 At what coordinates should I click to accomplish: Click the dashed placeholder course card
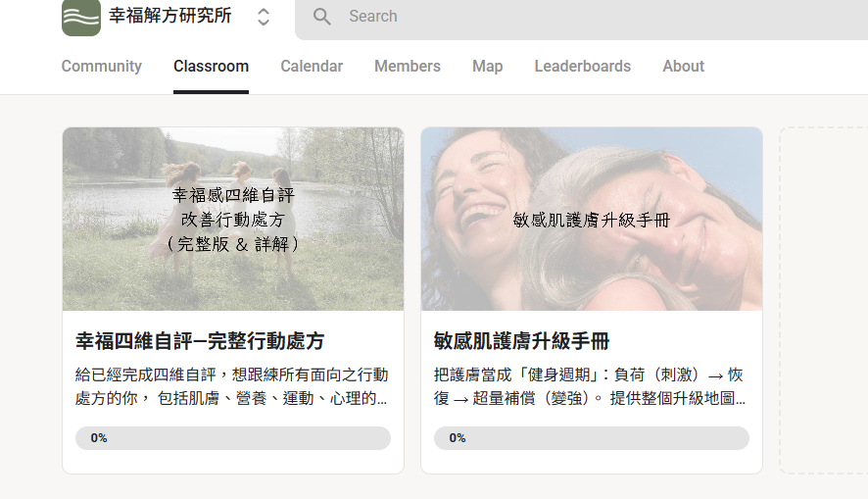(824, 300)
